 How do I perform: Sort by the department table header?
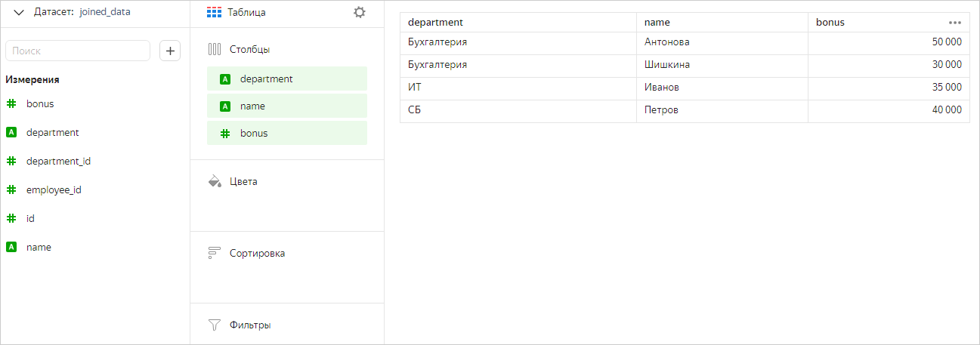pyautogui.click(x=435, y=23)
